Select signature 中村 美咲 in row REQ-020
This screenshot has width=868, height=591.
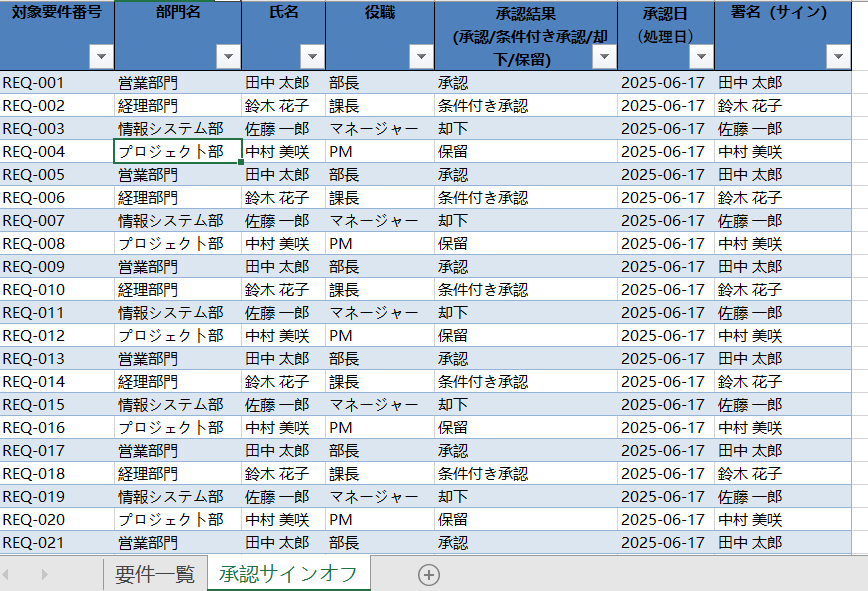[x=783, y=520]
